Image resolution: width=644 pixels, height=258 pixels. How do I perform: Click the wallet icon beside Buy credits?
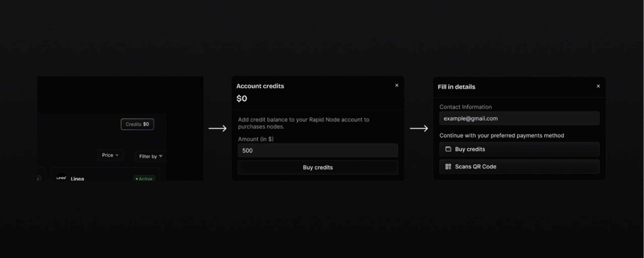[448, 149]
